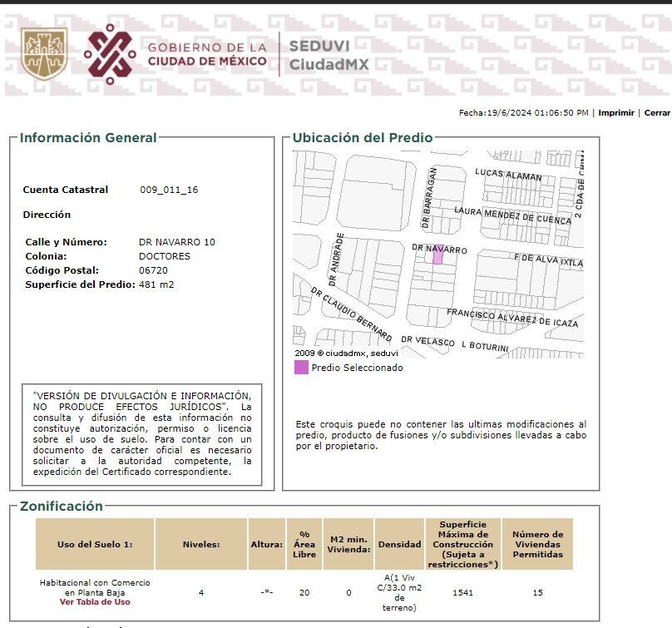Click the maximum construction value 1541

[463, 592]
